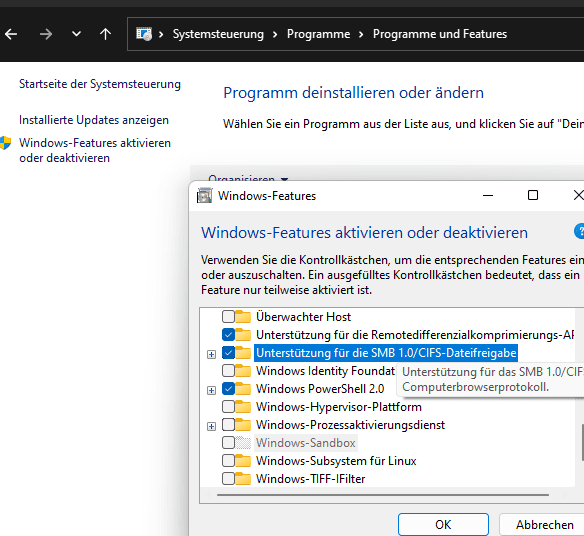Click folder icon of Überwachter Host
Screen dimensions: 584x536
[243, 317]
